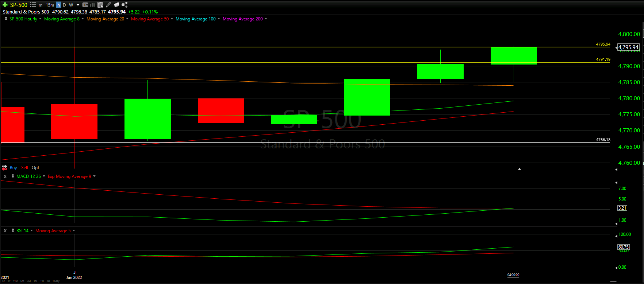The width and height of the screenshot is (644, 284).
Task: Switch to Weekly (W) timeframe
Action: point(71,5)
